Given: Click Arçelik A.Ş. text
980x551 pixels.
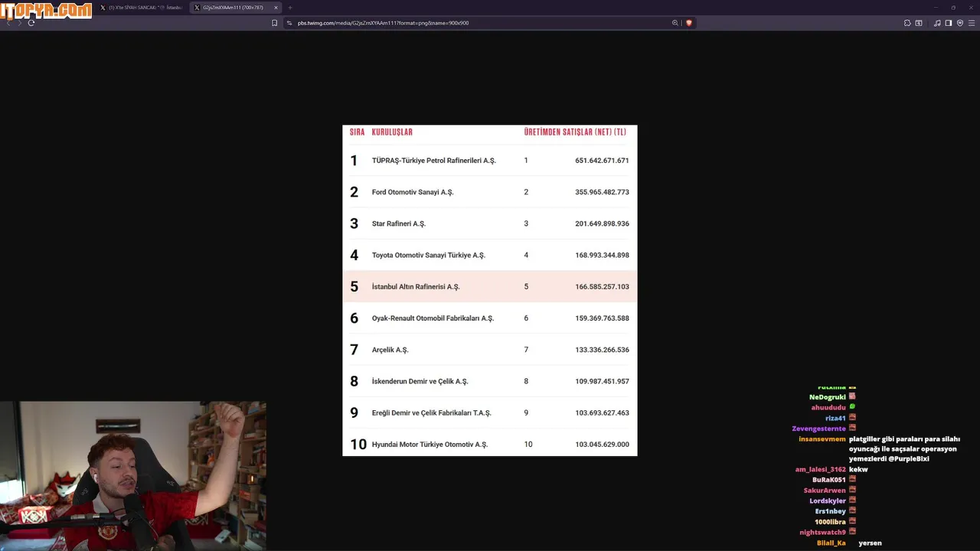Looking at the screenshot, I should coord(390,350).
